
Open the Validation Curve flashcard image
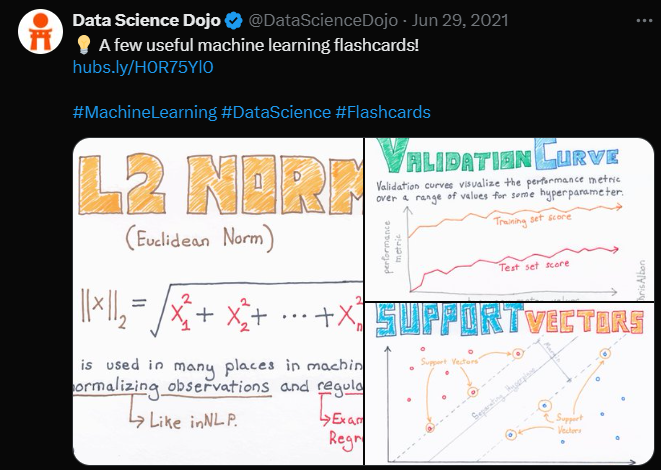(x=509, y=219)
